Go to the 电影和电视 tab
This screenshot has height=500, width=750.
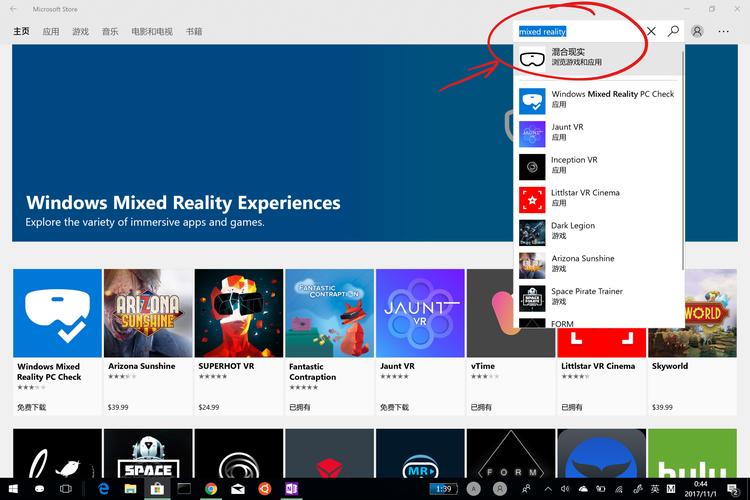point(152,32)
